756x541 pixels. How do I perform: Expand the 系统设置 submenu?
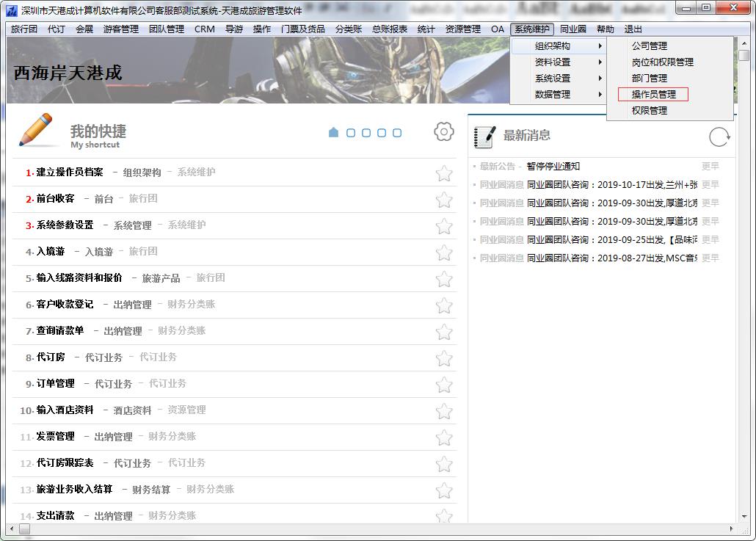click(558, 79)
